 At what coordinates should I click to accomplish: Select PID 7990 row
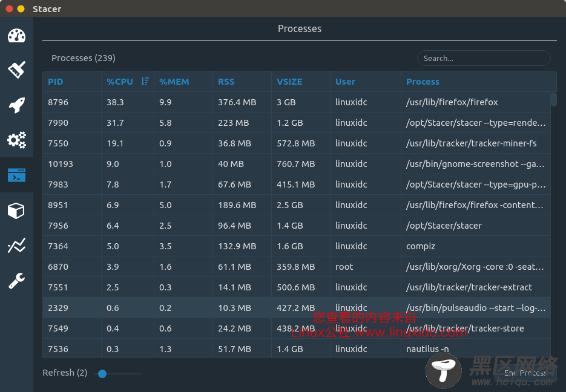tap(297, 123)
